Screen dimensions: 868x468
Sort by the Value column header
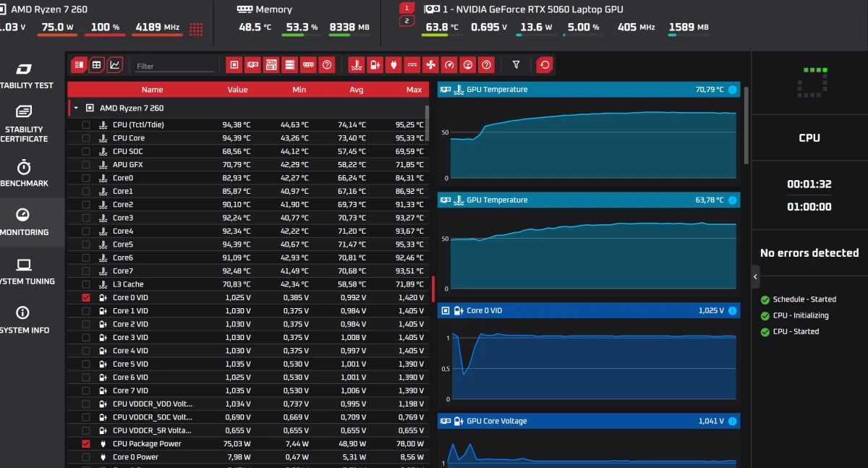pyautogui.click(x=237, y=90)
